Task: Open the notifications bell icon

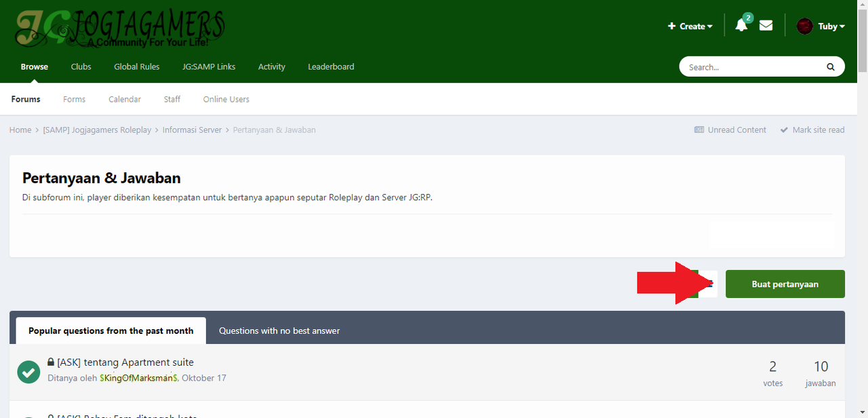Action: coord(741,26)
